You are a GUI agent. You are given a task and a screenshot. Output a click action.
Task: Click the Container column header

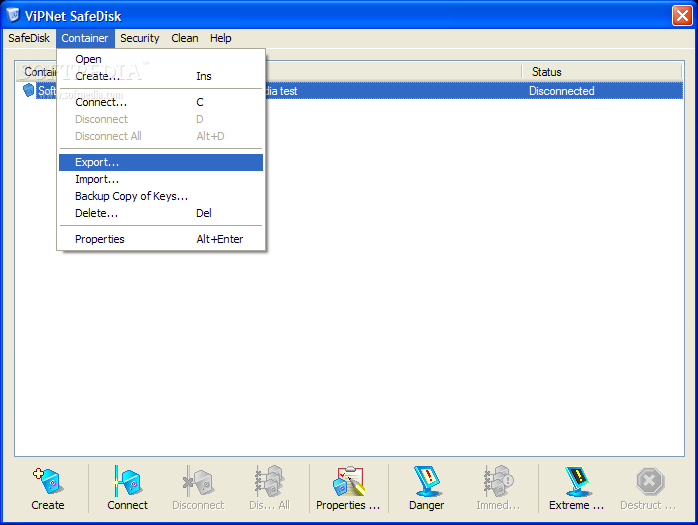37,72
